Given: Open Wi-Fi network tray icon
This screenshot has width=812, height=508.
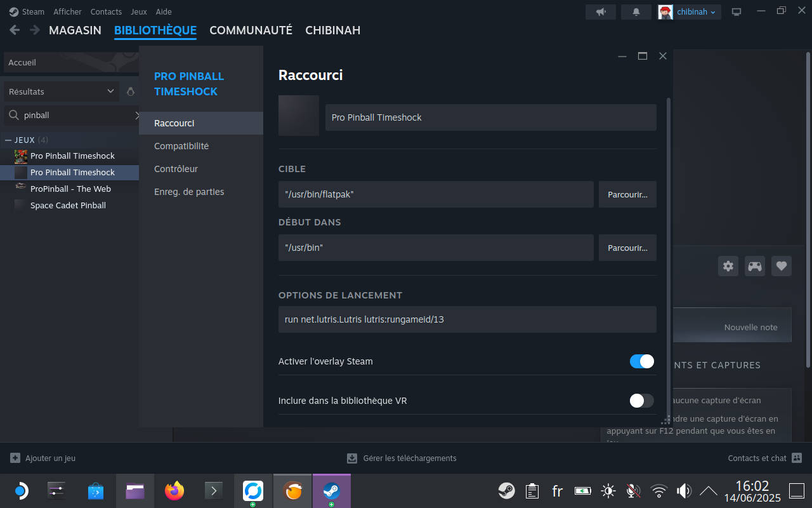Looking at the screenshot, I should pyautogui.click(x=659, y=491).
